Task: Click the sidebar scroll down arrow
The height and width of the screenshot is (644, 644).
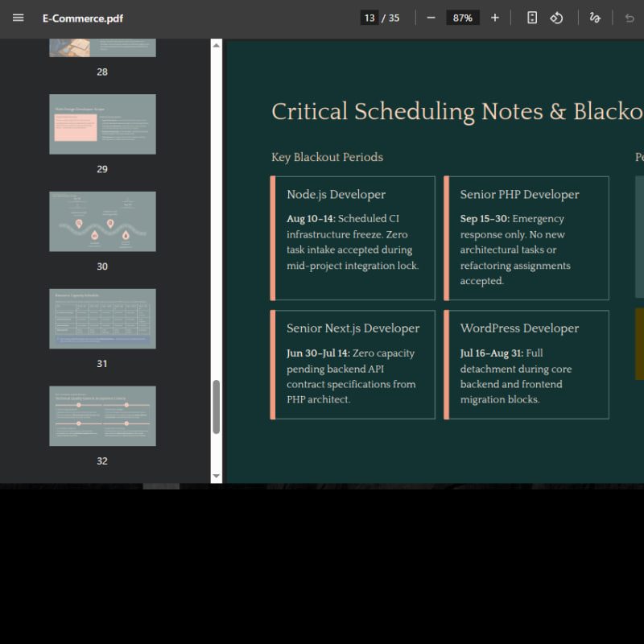Action: (x=216, y=476)
